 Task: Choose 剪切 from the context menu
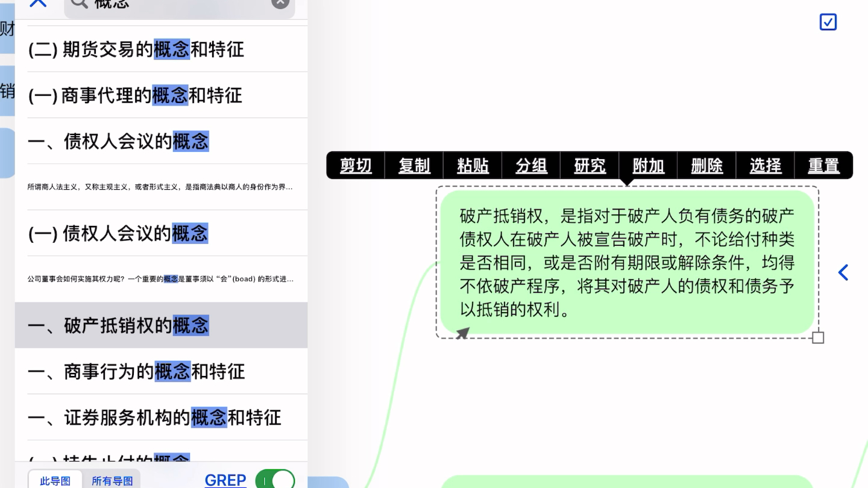click(356, 166)
